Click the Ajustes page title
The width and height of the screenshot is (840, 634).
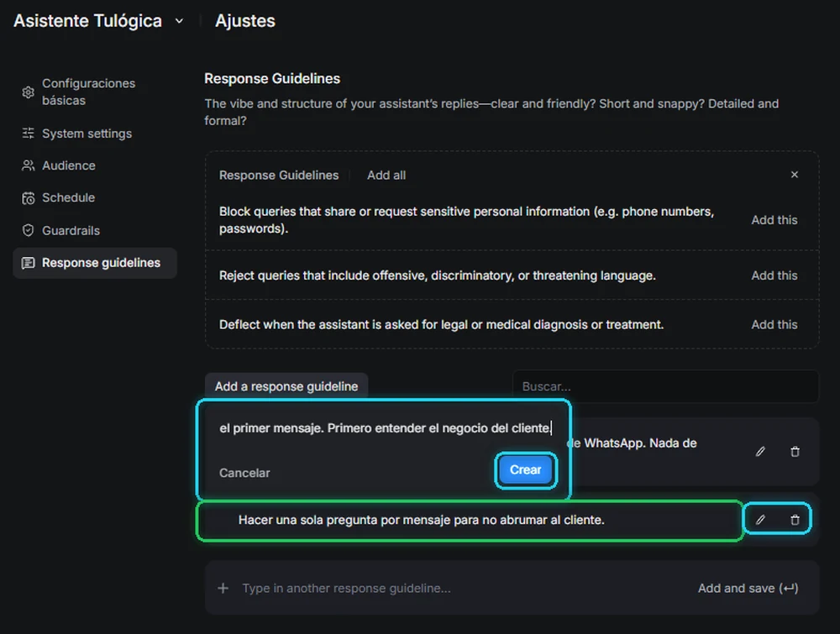245,21
